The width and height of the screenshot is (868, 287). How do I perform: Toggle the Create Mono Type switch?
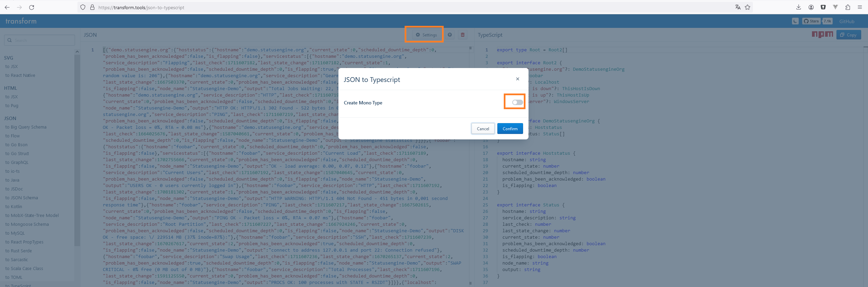pos(517,102)
